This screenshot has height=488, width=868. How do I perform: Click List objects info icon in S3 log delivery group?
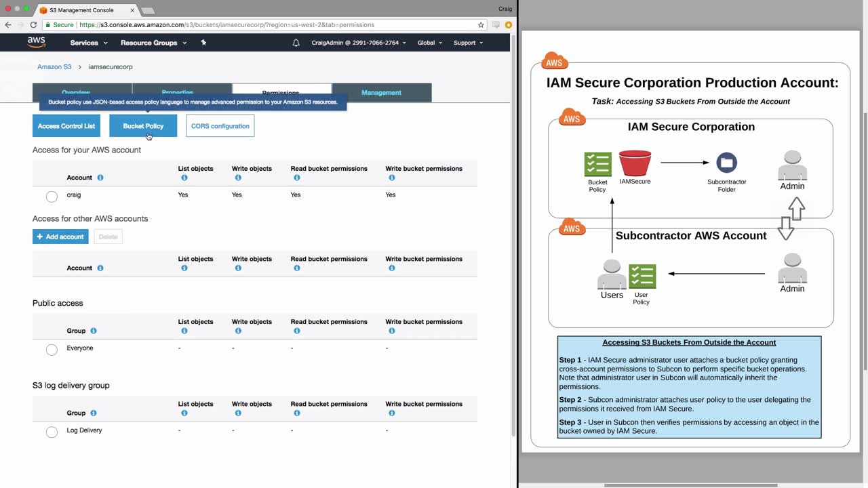pyautogui.click(x=184, y=413)
